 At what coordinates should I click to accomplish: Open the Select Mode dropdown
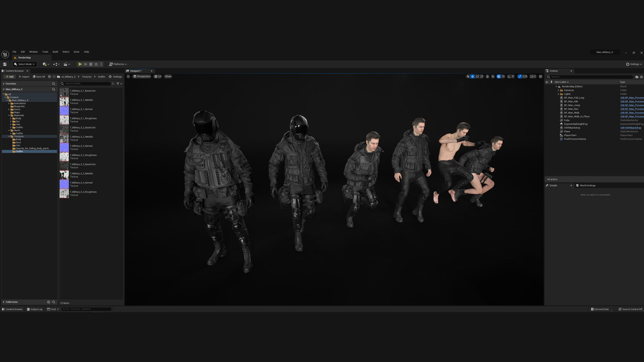click(x=24, y=64)
